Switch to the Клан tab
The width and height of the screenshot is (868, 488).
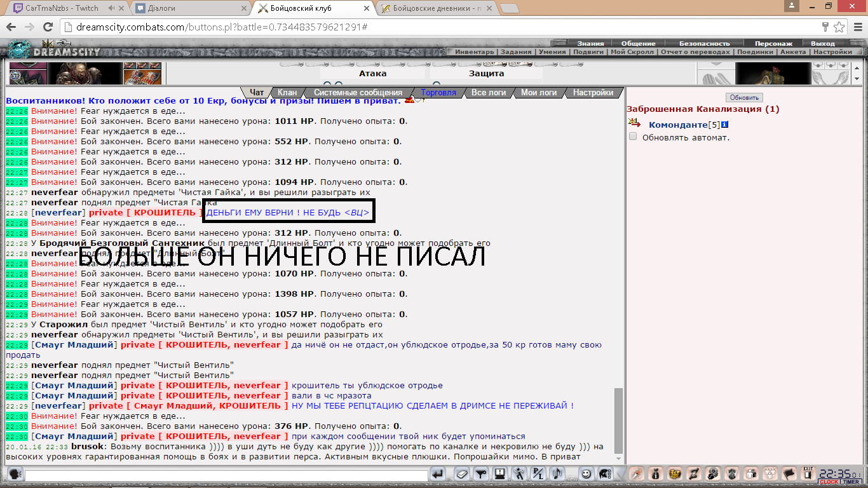coord(287,93)
